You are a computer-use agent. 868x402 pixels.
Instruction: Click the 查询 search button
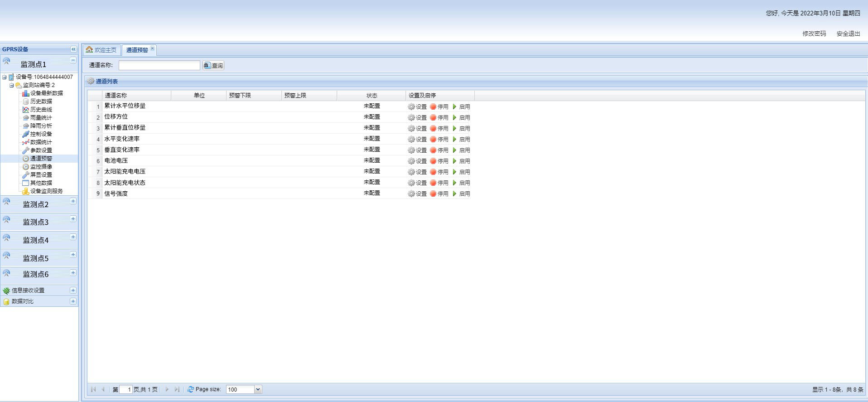[213, 66]
